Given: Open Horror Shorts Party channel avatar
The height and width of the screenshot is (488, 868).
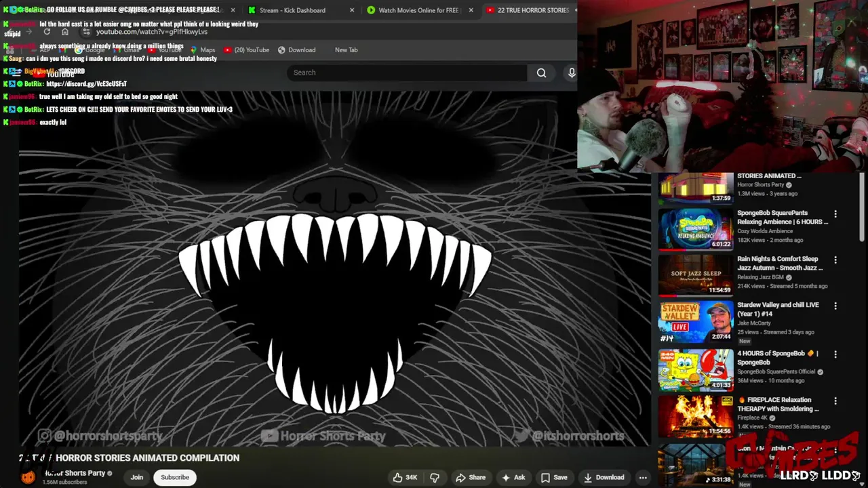Looking at the screenshot, I should click(x=28, y=477).
